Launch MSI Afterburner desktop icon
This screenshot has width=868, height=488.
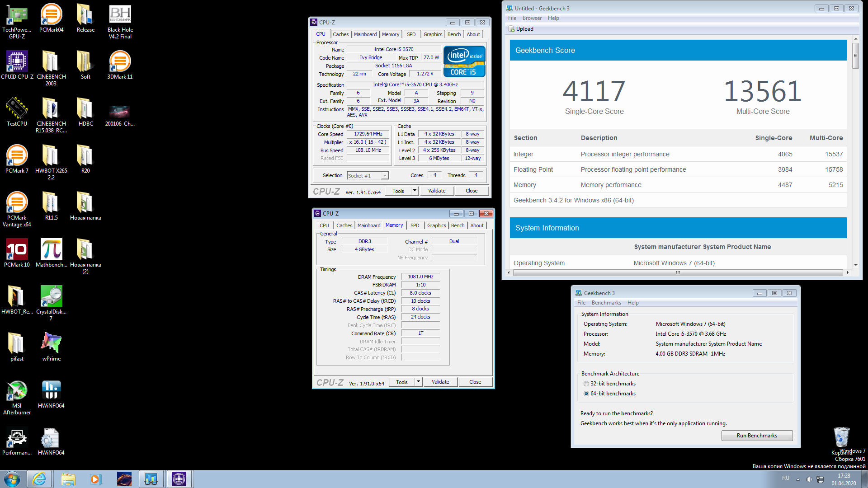[x=17, y=397]
